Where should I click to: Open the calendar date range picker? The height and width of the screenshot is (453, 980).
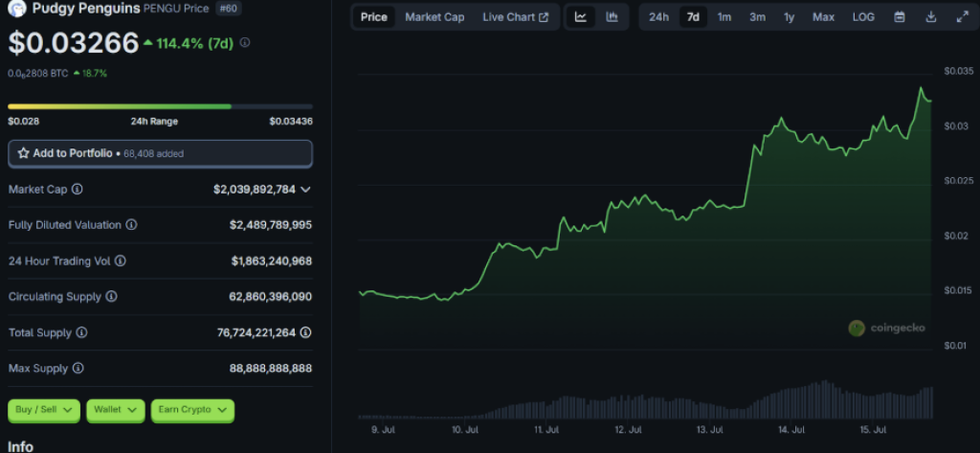click(900, 17)
